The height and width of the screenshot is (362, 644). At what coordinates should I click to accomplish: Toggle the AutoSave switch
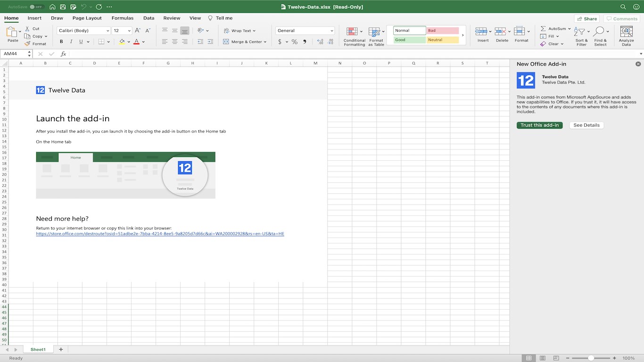pyautogui.click(x=37, y=7)
